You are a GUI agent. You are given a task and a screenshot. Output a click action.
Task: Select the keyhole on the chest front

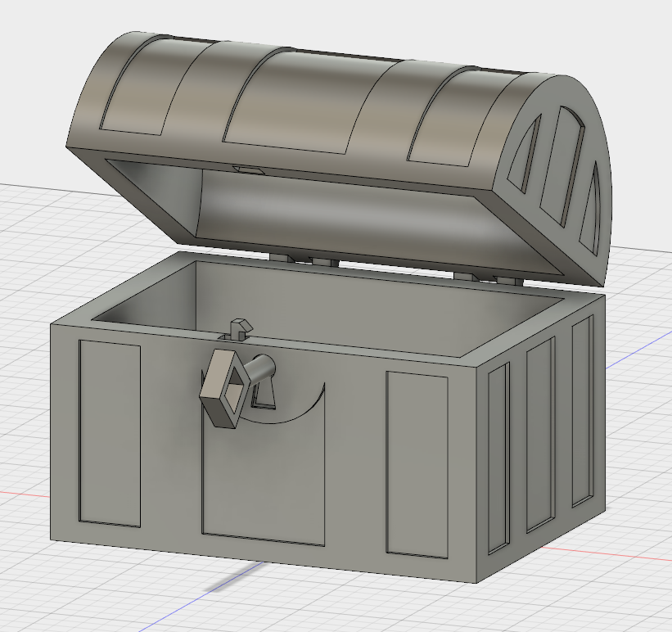263,394
